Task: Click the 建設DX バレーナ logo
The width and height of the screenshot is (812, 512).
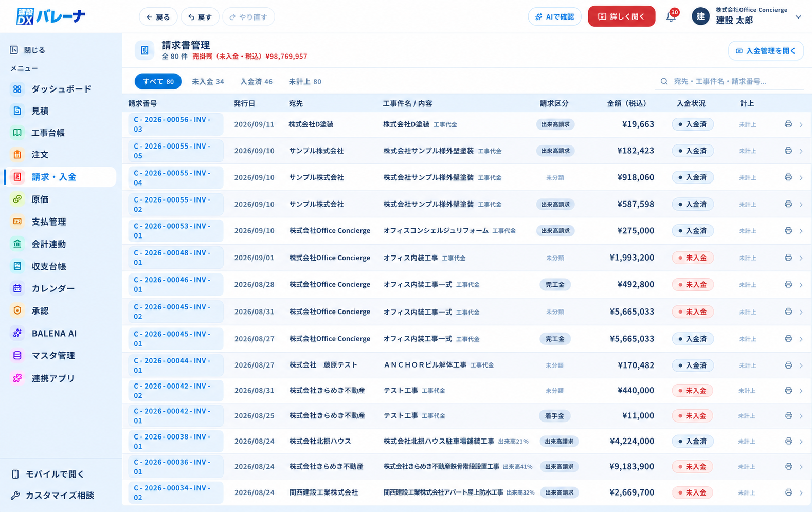Action: (x=50, y=16)
